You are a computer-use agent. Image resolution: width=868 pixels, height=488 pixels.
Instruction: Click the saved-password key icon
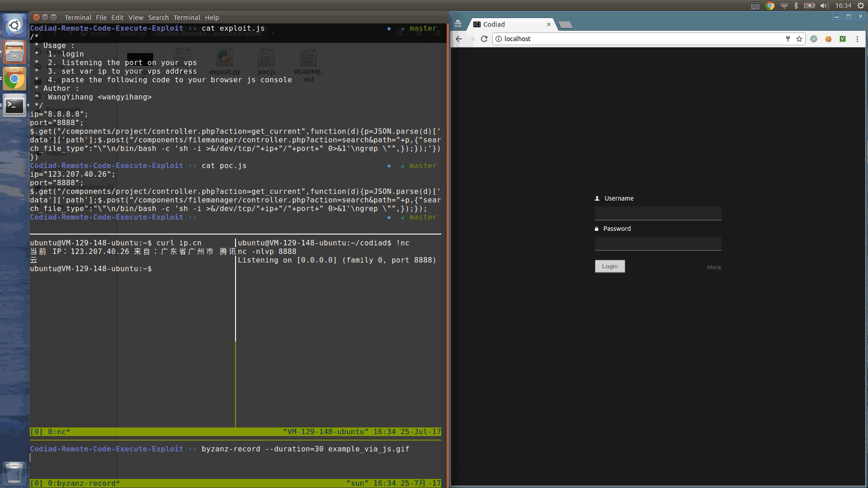[x=788, y=39]
